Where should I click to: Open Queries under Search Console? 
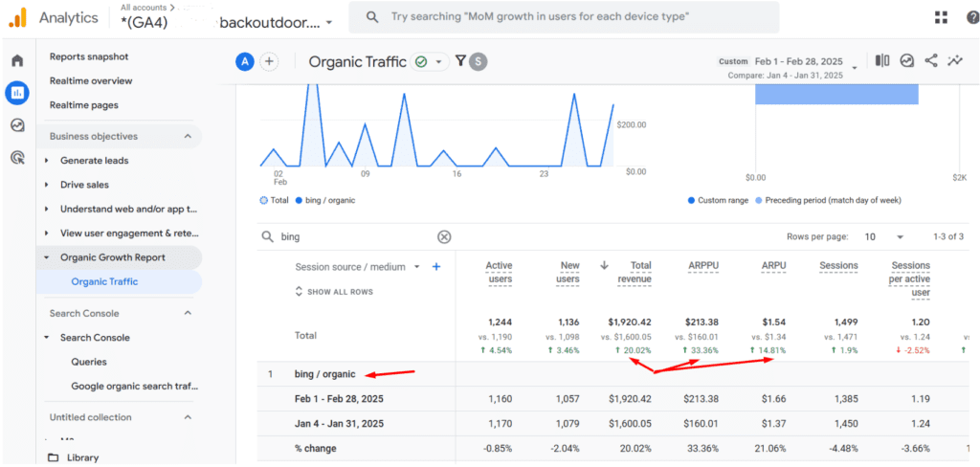[x=89, y=362]
